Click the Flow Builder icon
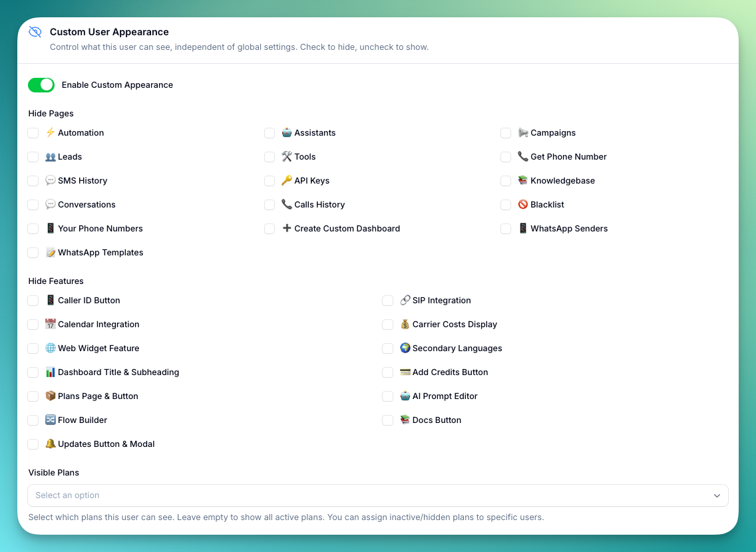This screenshot has height=552, width=756. [51, 420]
